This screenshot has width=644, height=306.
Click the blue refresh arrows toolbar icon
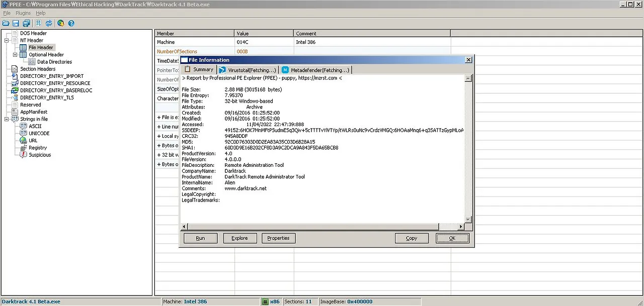(x=49, y=23)
